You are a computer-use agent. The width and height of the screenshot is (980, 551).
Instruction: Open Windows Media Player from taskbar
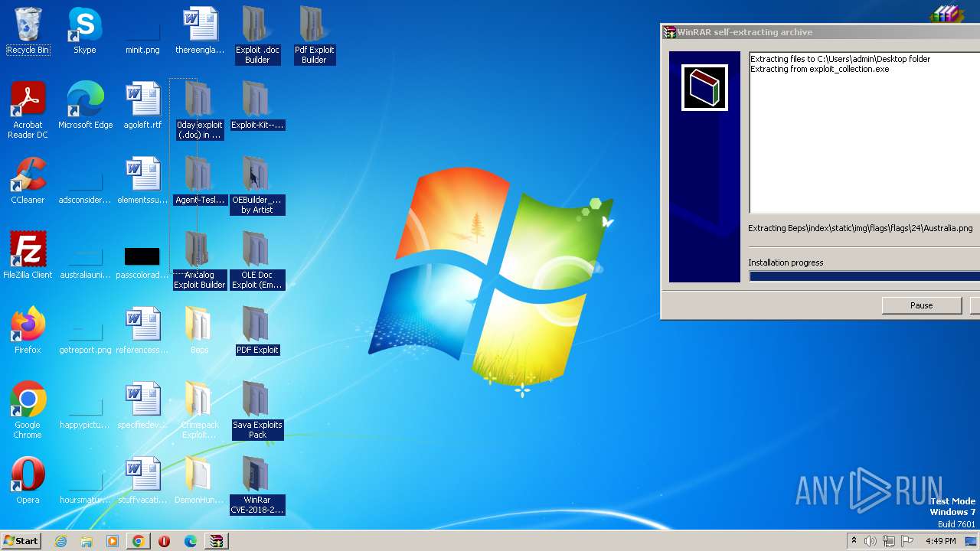click(113, 541)
